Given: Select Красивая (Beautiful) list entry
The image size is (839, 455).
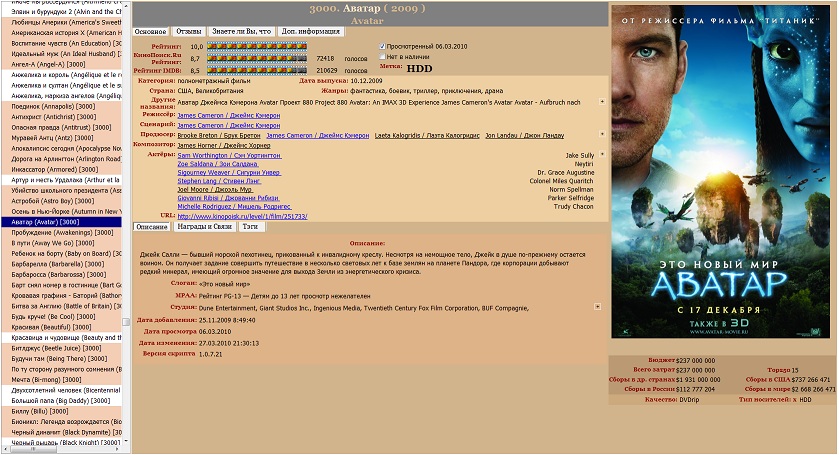Looking at the screenshot, I should (x=62, y=327).
